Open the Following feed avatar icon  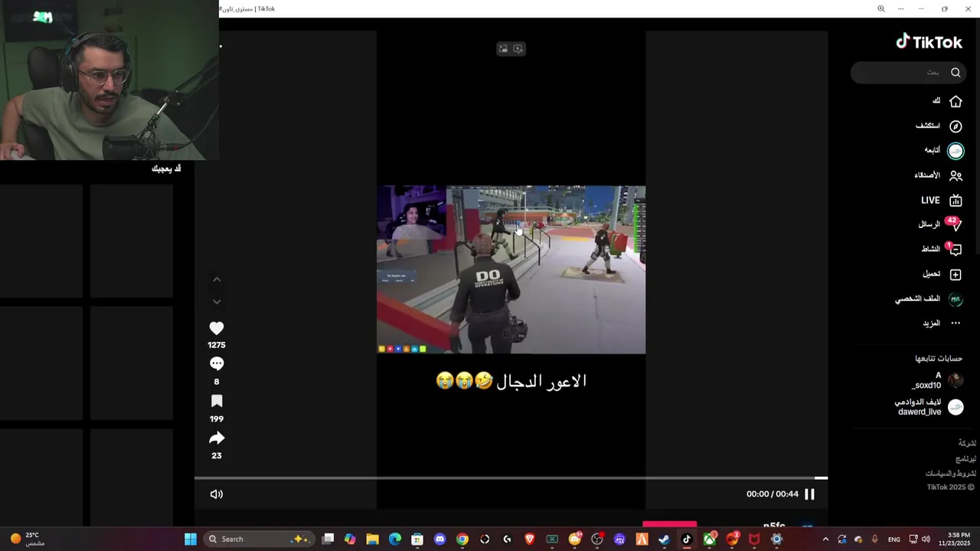tap(955, 151)
